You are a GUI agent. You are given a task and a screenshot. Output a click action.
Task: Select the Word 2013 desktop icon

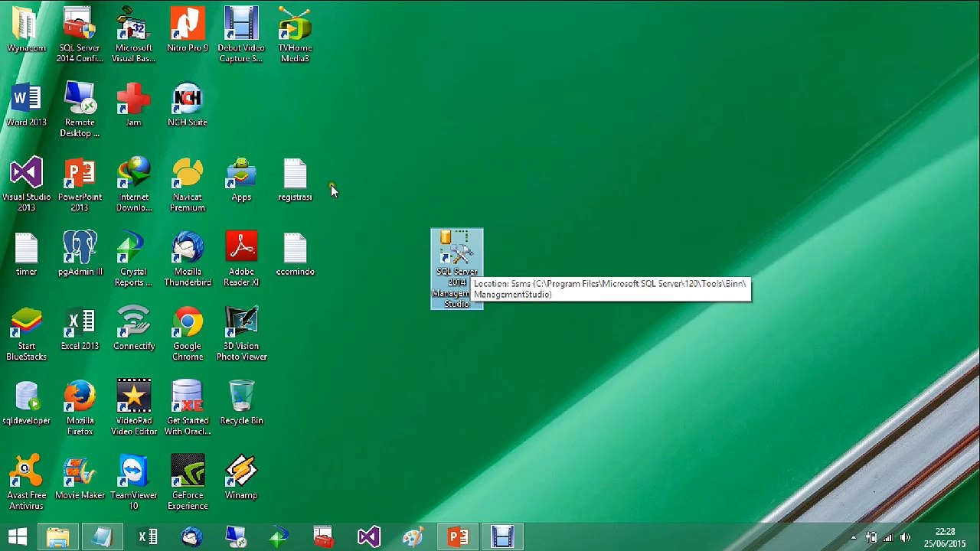pyautogui.click(x=26, y=105)
